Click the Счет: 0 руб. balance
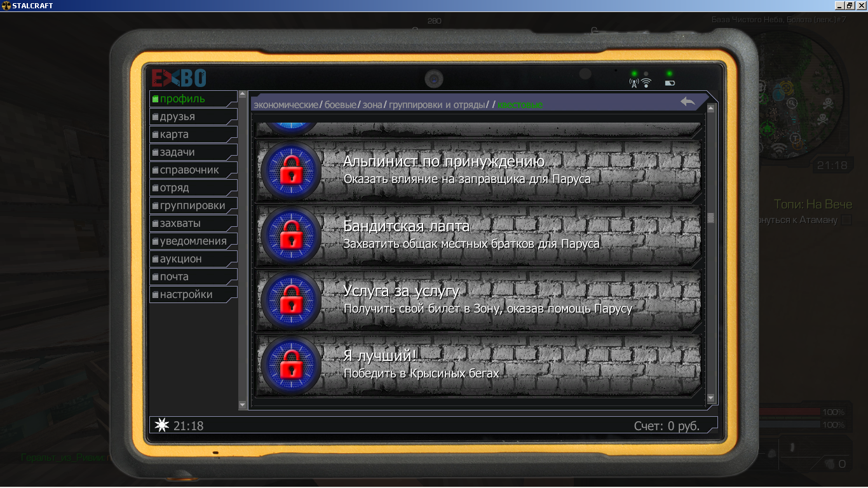This screenshot has height=488, width=868. (667, 426)
